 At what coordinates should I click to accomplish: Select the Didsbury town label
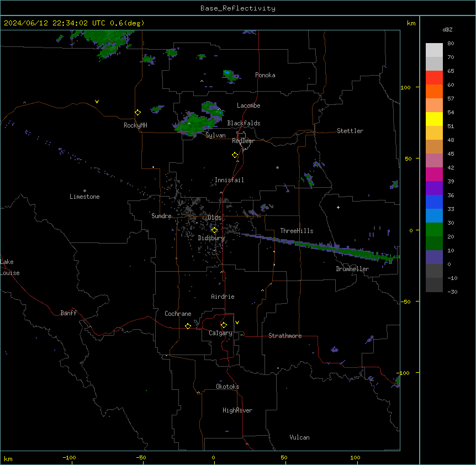[x=211, y=238]
